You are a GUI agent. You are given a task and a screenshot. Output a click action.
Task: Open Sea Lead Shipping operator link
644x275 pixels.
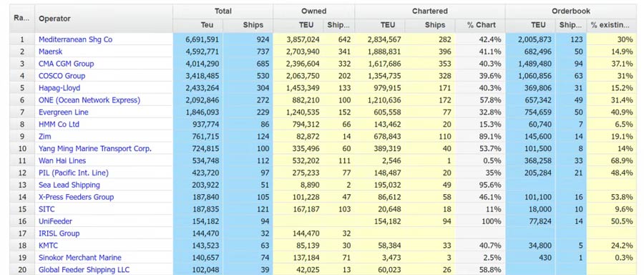(x=69, y=185)
